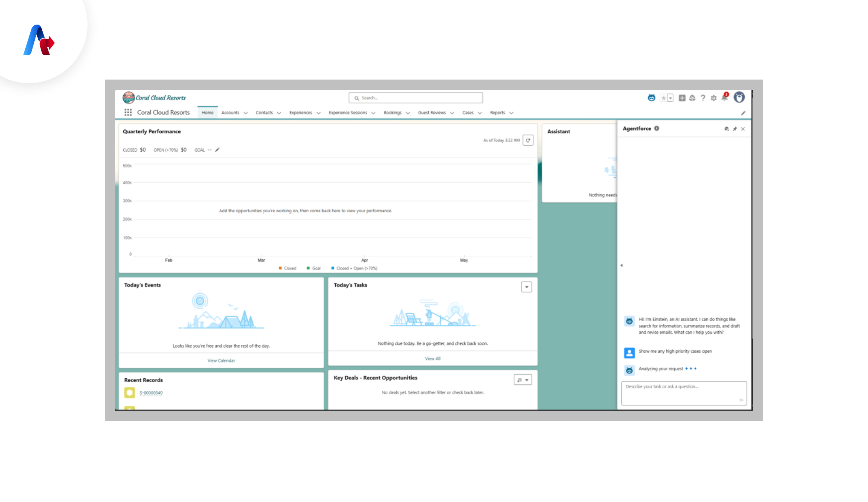Expand the Reports tab chevron

[x=511, y=113]
